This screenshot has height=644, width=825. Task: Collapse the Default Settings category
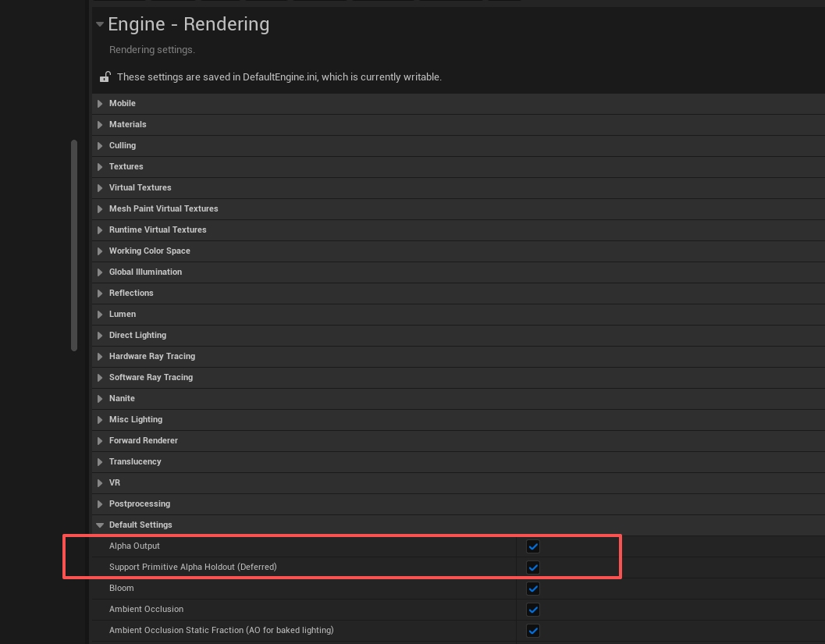100,525
